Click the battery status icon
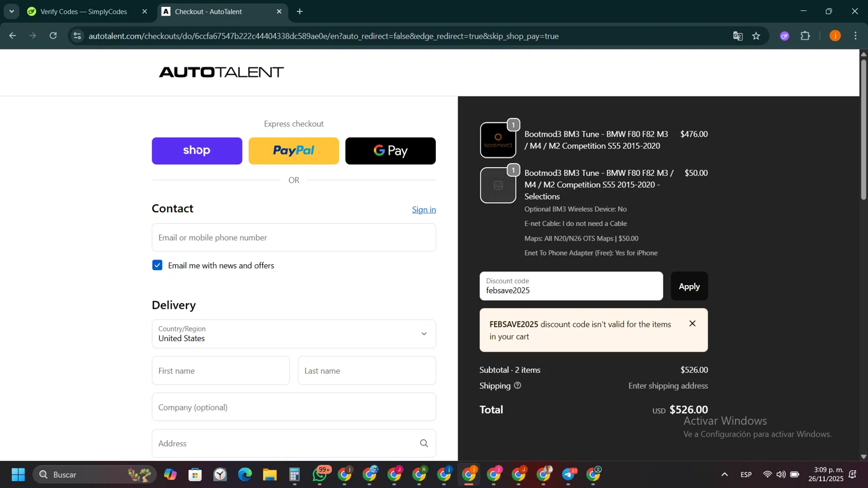Image resolution: width=868 pixels, height=488 pixels. (795, 475)
